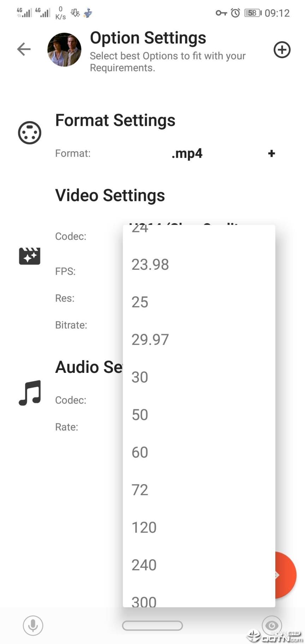Tap the Format Settings reel icon
Image resolution: width=305 pixels, height=644 pixels.
point(30,133)
